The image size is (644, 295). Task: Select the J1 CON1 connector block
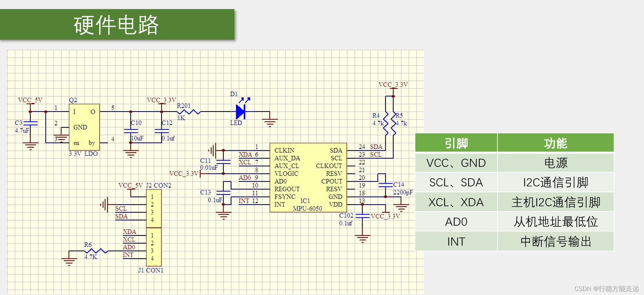tap(154, 247)
